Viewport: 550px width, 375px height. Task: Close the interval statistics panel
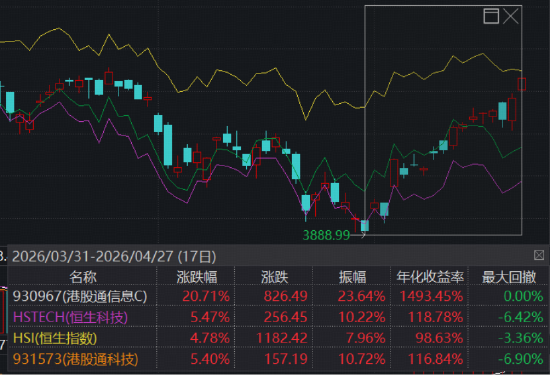pos(539,255)
